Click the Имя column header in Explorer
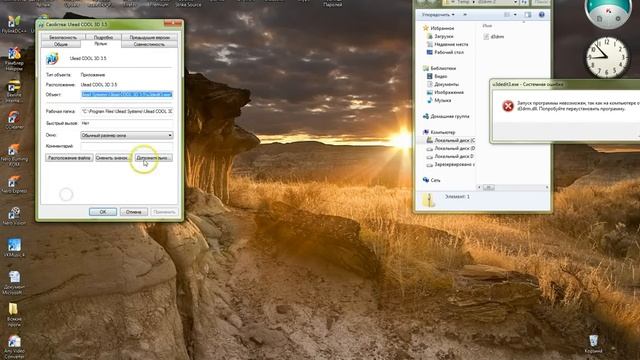 click(x=487, y=26)
